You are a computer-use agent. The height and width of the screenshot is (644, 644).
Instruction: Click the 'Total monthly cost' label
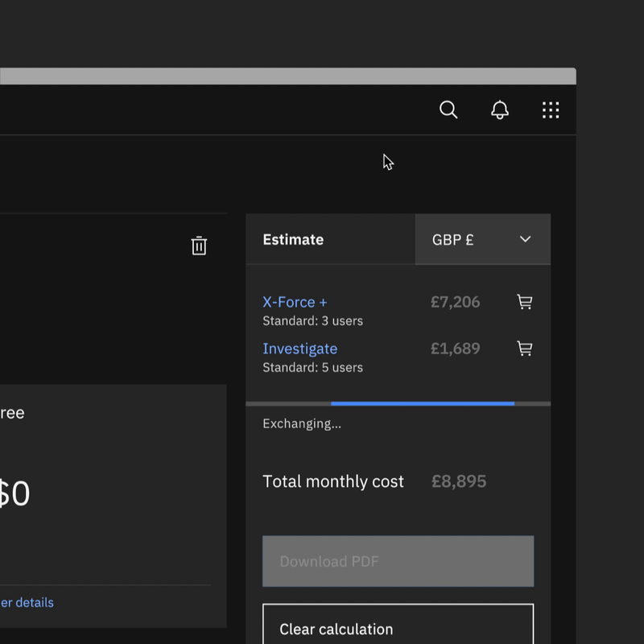coord(333,481)
